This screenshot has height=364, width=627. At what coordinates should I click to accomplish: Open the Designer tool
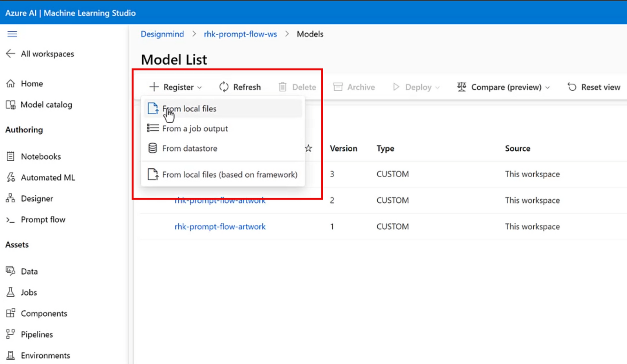pyautogui.click(x=36, y=198)
